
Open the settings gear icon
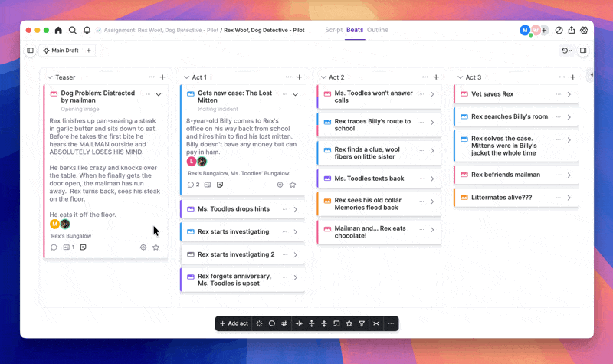pos(584,31)
